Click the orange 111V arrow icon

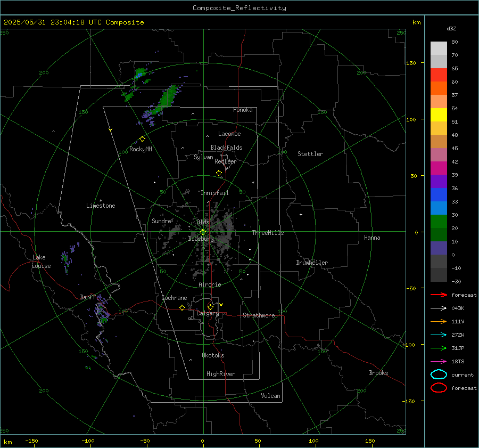click(439, 321)
